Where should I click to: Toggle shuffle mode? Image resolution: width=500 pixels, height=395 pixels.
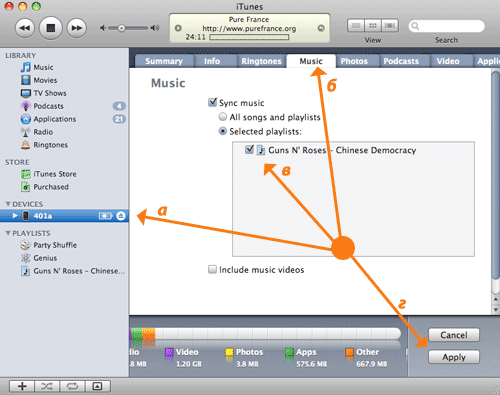click(x=47, y=386)
